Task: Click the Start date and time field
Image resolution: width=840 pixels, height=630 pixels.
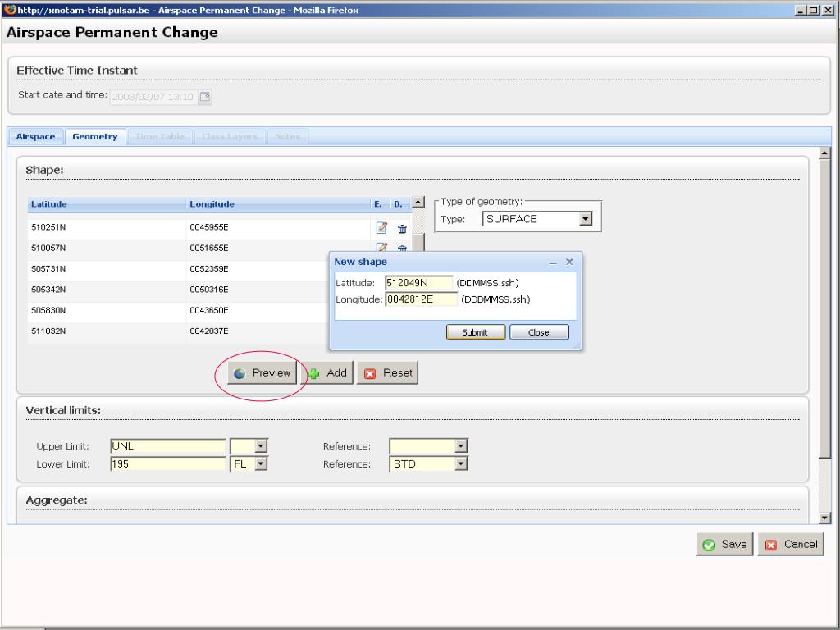Action: 154,97
